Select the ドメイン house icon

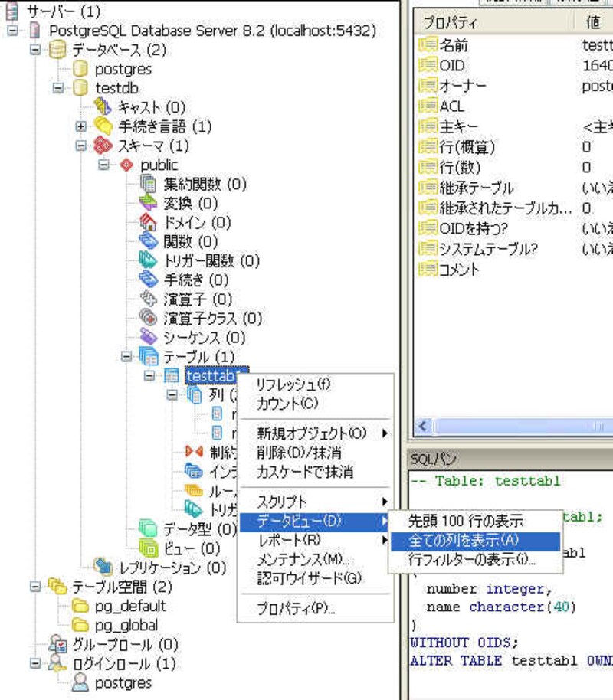click(149, 223)
